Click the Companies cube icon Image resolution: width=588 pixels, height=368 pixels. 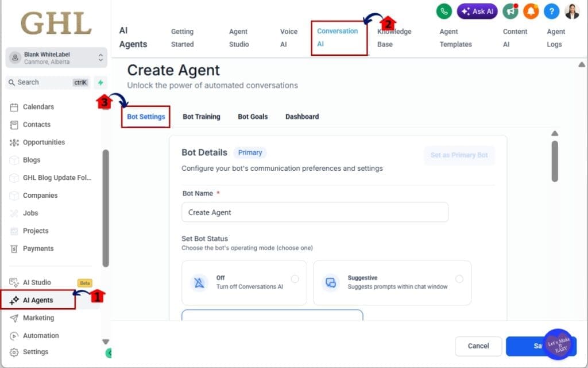[14, 195]
